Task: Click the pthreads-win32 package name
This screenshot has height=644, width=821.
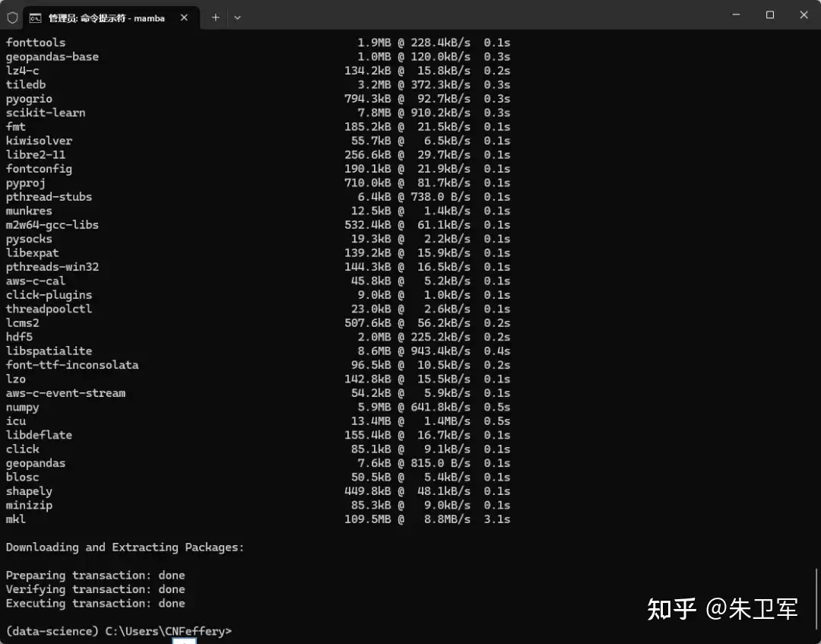Action: (x=52, y=267)
